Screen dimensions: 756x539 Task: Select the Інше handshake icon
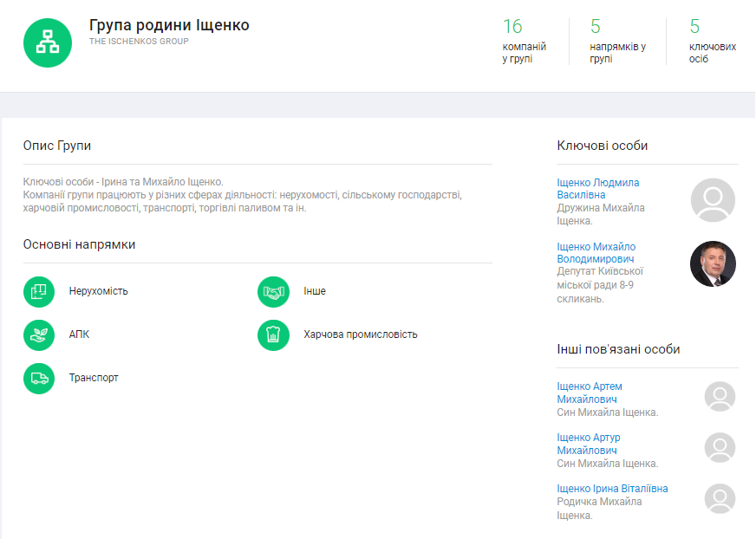pos(273,291)
